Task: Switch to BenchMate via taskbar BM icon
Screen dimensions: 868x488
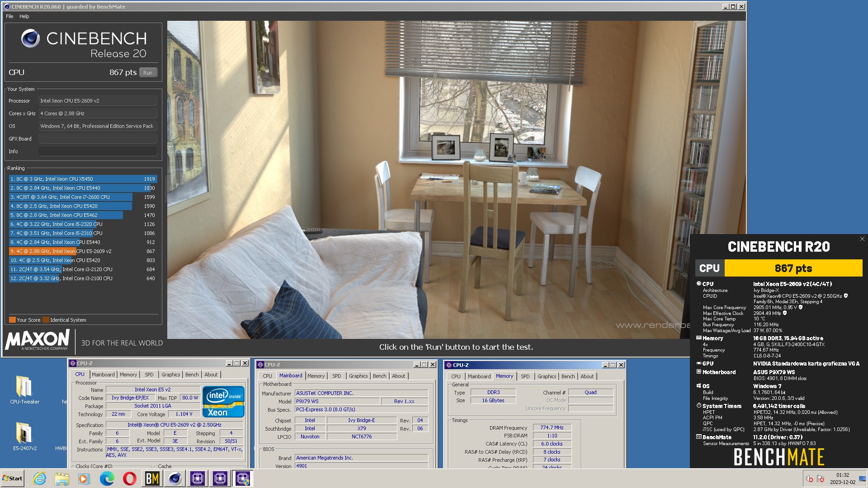Action: pos(152,479)
